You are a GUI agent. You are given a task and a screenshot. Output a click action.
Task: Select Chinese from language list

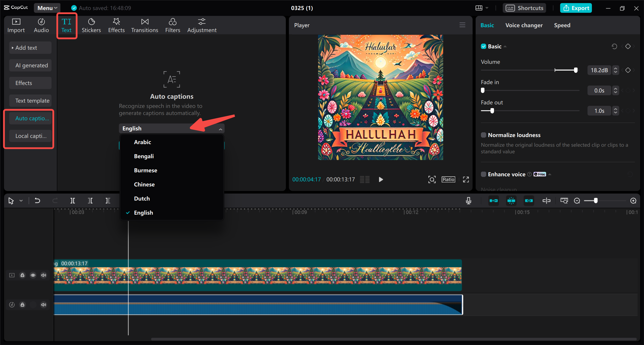[x=144, y=184]
